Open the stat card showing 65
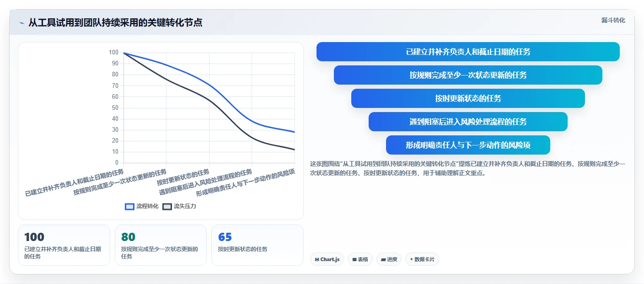 coord(258,245)
